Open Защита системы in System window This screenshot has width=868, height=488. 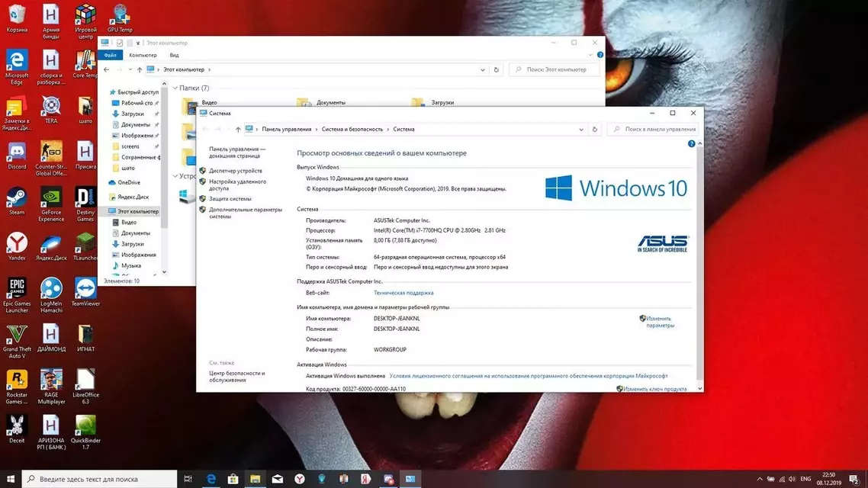[230, 198]
